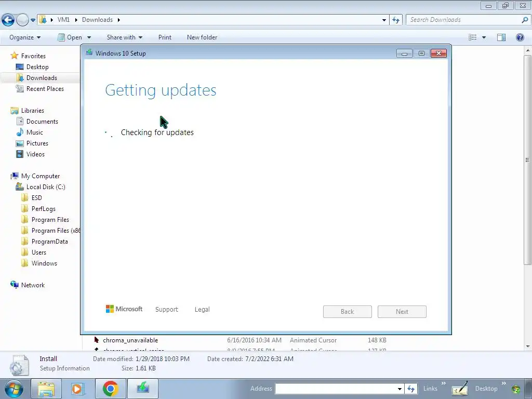
Task: Open address bar previous locations dropdown
Action: pos(384,20)
